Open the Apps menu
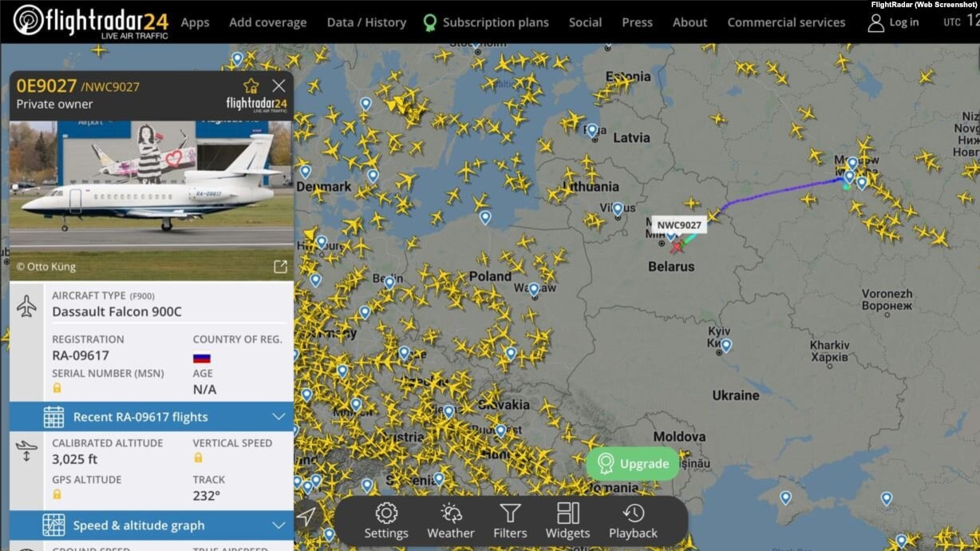The height and width of the screenshot is (551, 980). pyautogui.click(x=195, y=22)
